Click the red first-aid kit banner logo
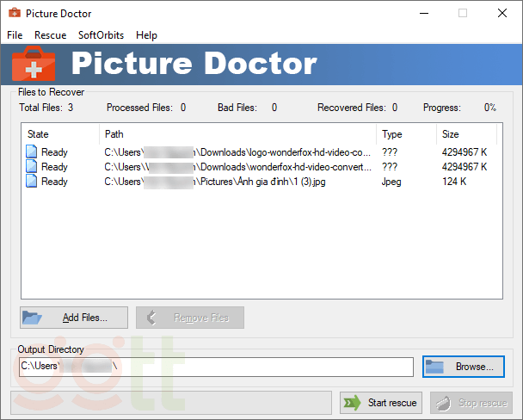The height and width of the screenshot is (420, 523). [33, 65]
